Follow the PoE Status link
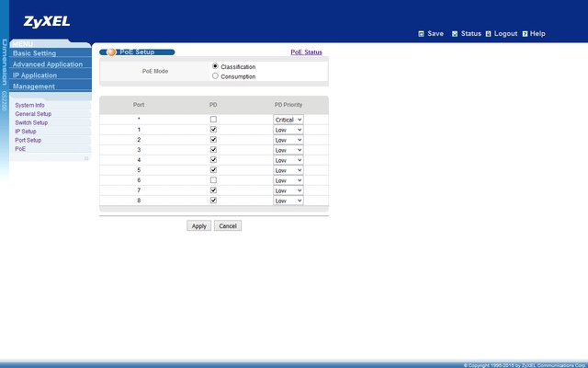The height and width of the screenshot is (368, 588). click(306, 52)
